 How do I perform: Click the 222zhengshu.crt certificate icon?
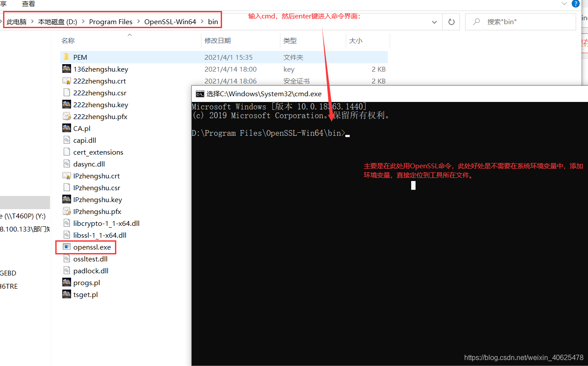67,81
